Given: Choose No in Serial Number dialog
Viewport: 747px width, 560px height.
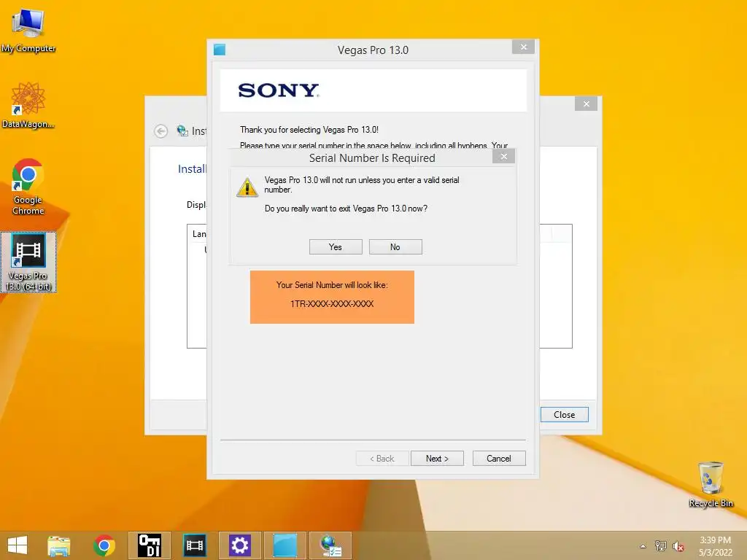Looking at the screenshot, I should tap(395, 246).
